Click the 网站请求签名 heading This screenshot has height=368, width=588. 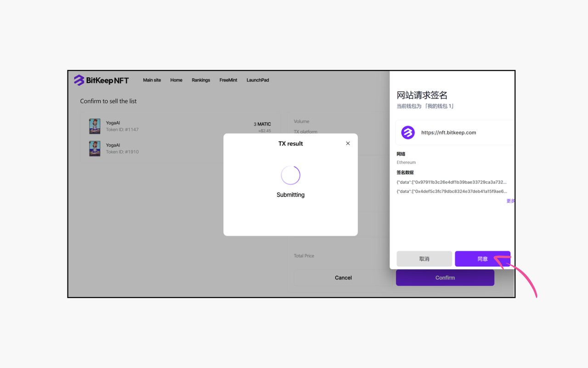pos(422,95)
